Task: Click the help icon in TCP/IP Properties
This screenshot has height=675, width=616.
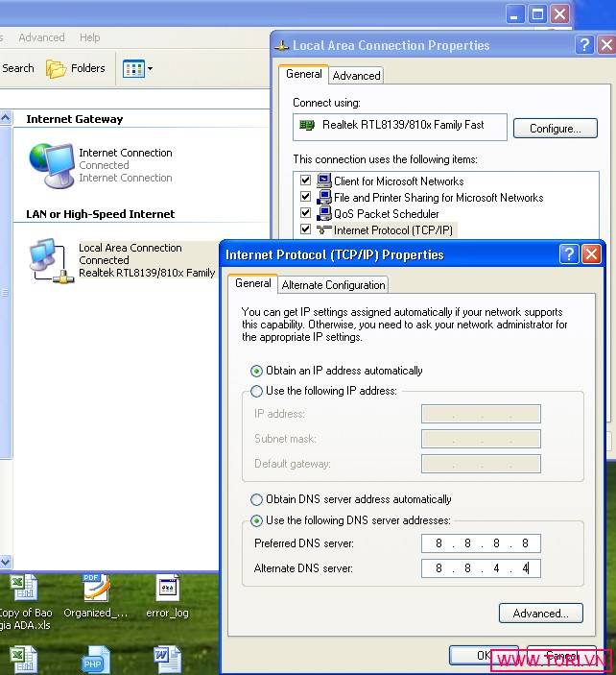Action: [569, 254]
